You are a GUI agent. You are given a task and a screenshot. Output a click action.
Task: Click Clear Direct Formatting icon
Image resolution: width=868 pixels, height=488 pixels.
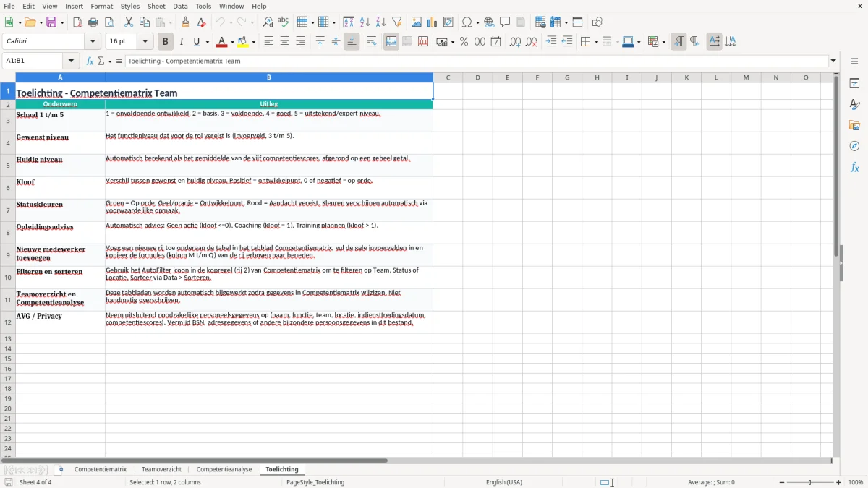(201, 22)
